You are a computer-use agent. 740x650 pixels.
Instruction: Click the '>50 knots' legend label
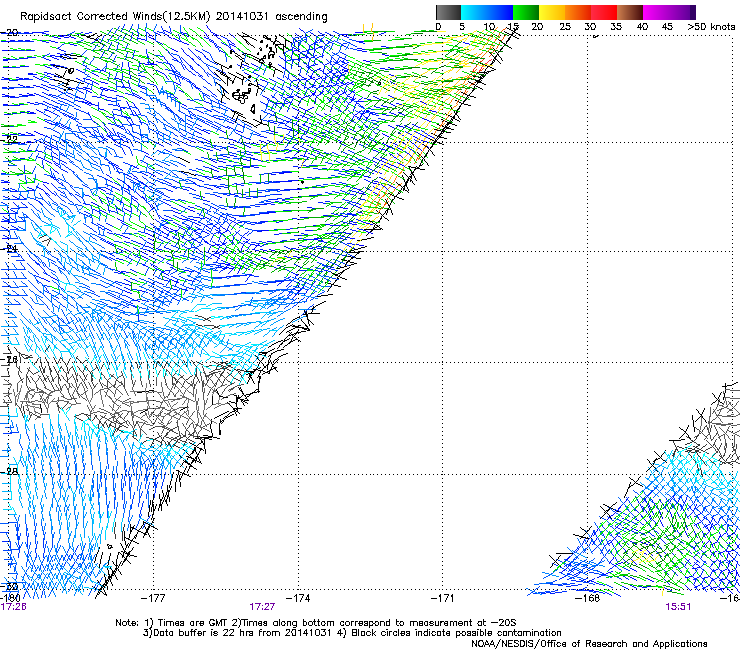pyautogui.click(x=711, y=27)
